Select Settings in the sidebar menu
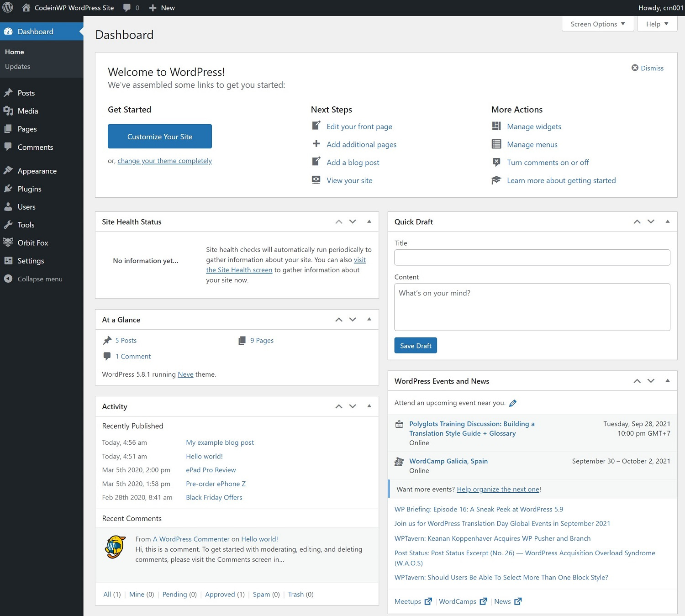Viewport: 685px width, 616px height. [x=30, y=261]
